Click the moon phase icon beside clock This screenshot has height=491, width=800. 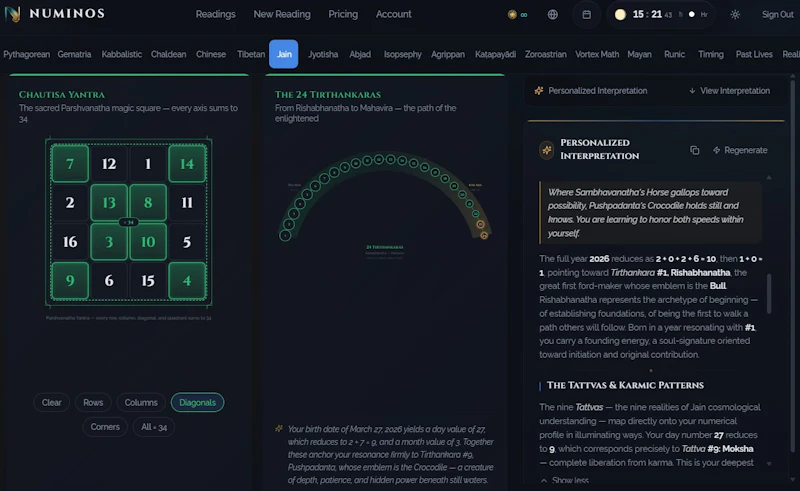point(620,15)
